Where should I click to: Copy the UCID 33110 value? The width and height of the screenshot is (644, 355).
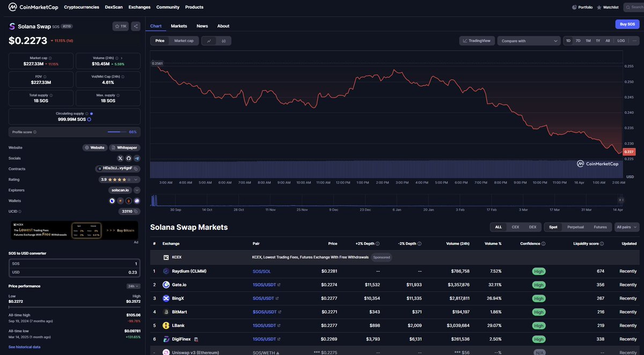click(x=136, y=212)
